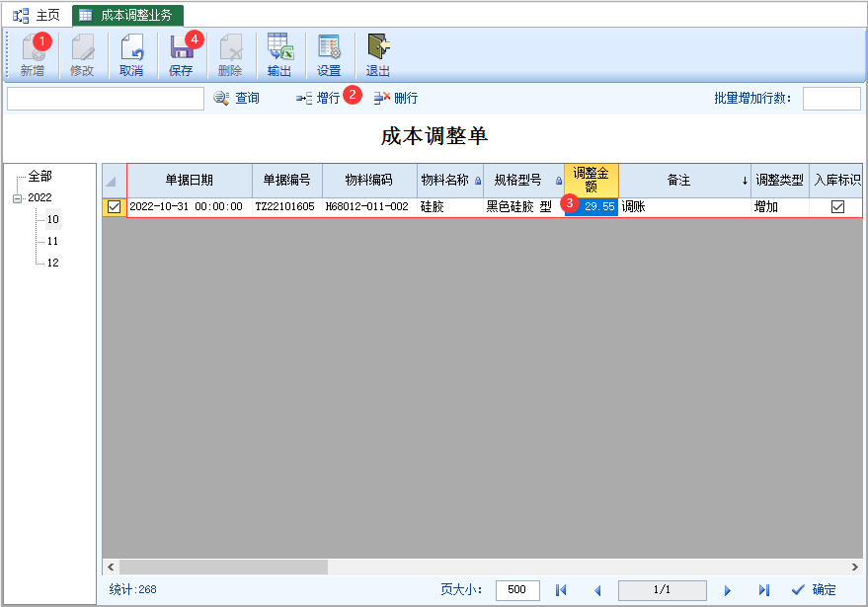Viewport: 868px width, 607px height.
Task: Confirm with the 确定 button
Action: tap(814, 590)
